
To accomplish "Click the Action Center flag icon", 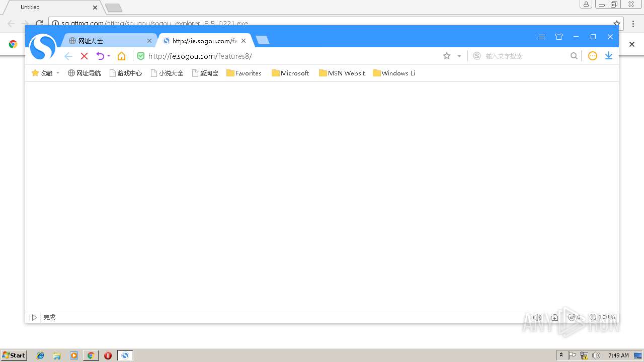I will tap(572, 355).
